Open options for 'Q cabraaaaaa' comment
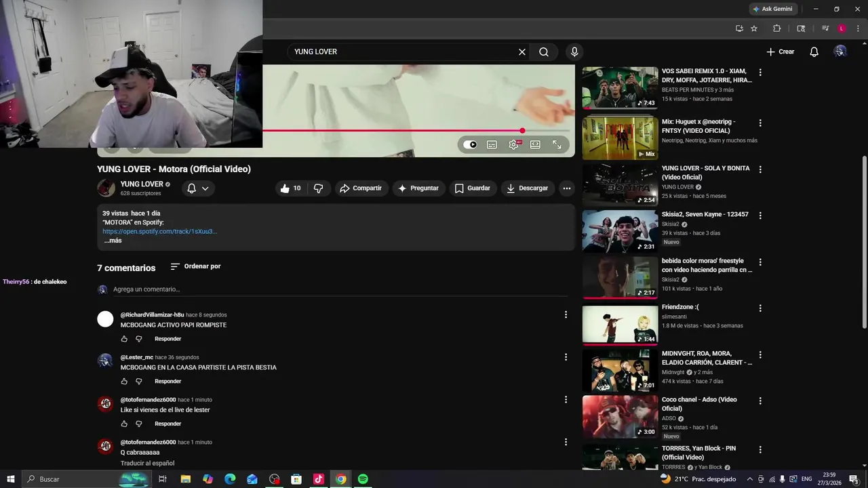The image size is (868, 488). [566, 442]
